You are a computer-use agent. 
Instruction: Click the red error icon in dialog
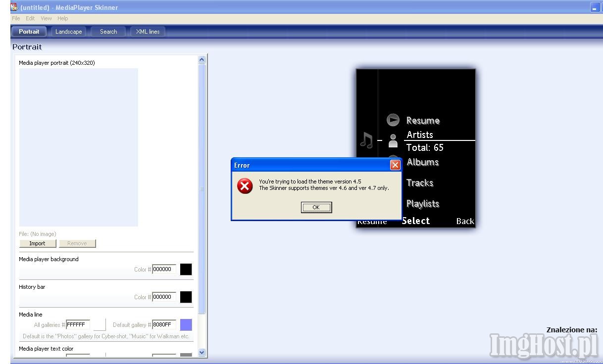tap(245, 185)
